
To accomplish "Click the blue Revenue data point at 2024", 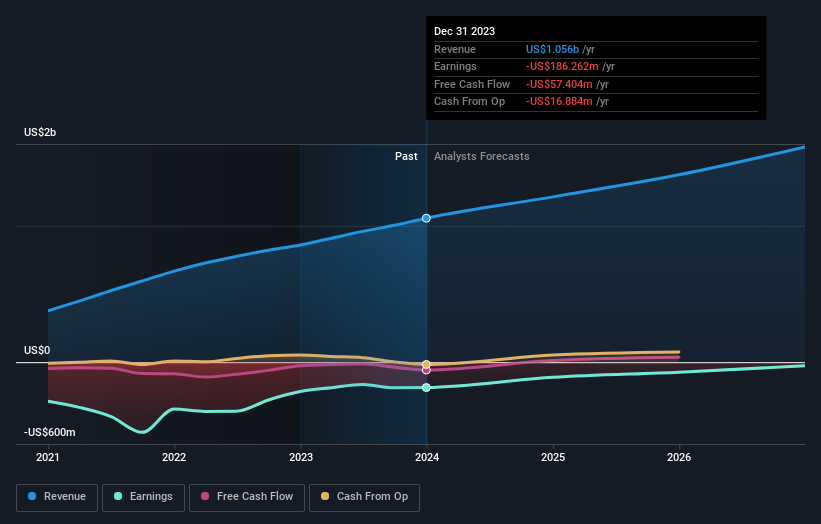I will pyautogui.click(x=426, y=218).
